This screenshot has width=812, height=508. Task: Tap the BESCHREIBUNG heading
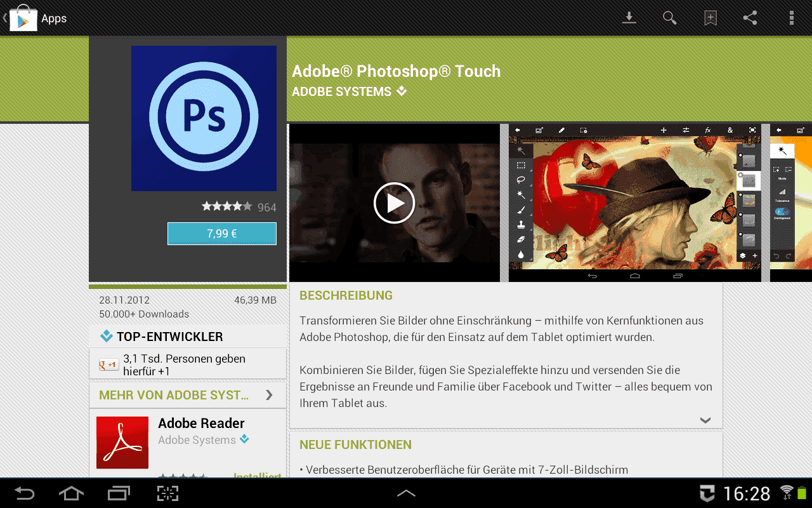click(346, 295)
